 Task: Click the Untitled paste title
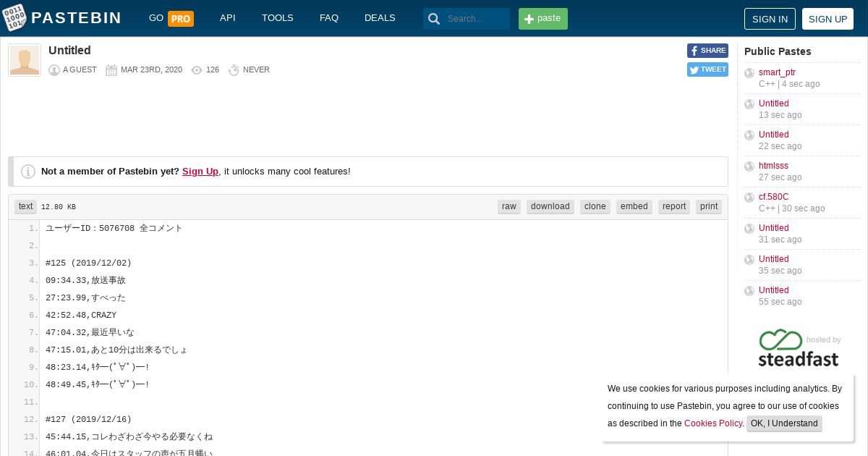pyautogui.click(x=69, y=51)
